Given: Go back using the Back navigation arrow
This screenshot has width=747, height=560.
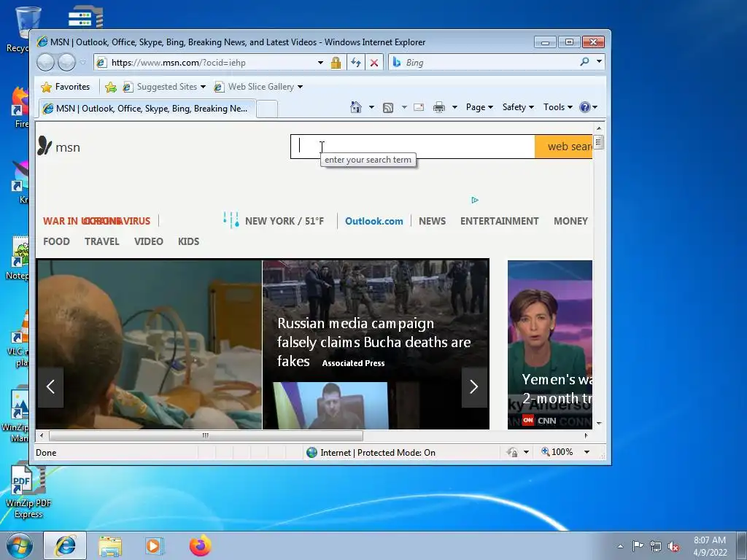Looking at the screenshot, I should click(46, 63).
